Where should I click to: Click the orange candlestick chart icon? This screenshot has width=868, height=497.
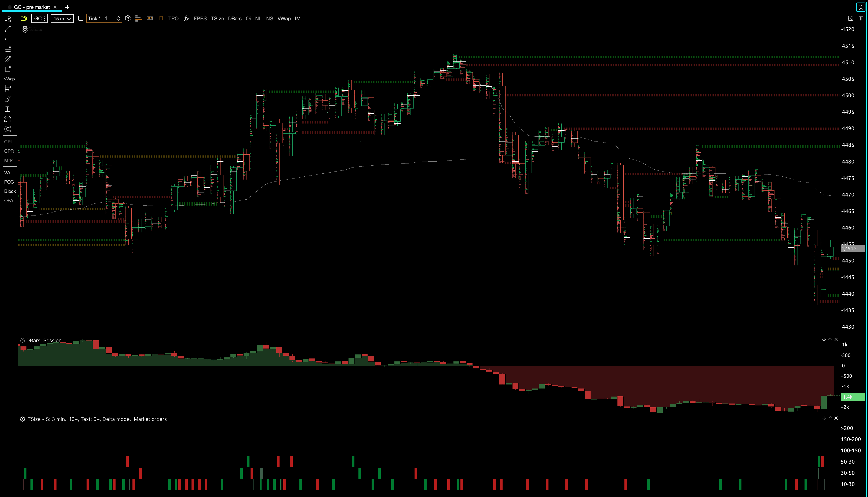click(161, 18)
